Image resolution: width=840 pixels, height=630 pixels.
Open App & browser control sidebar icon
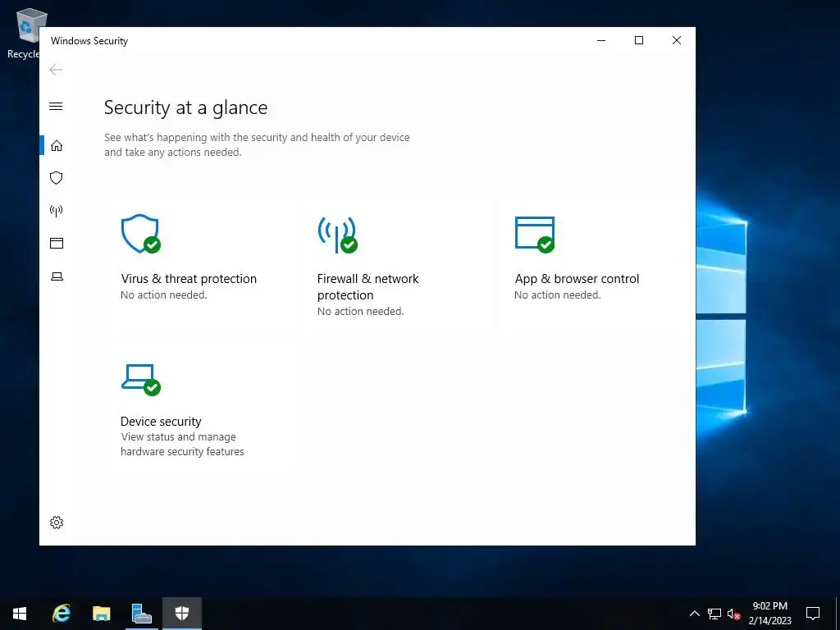click(x=57, y=243)
